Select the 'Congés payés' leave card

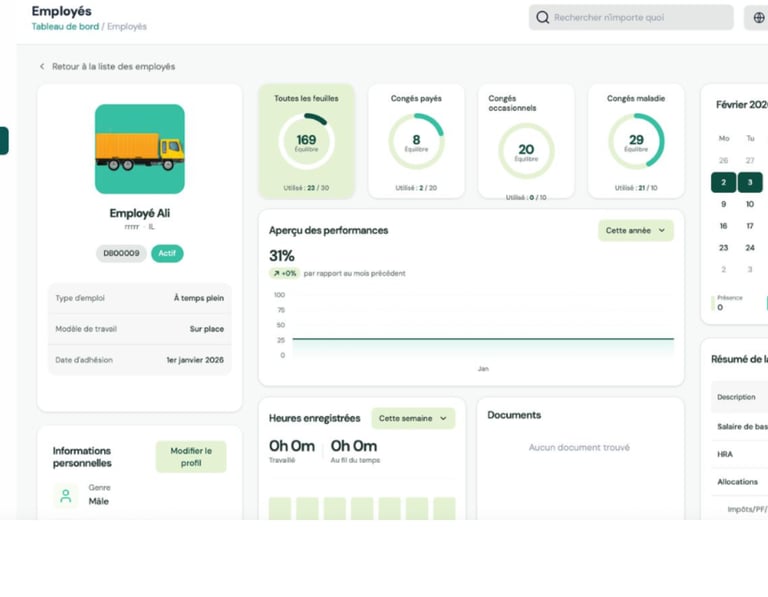[x=416, y=141]
